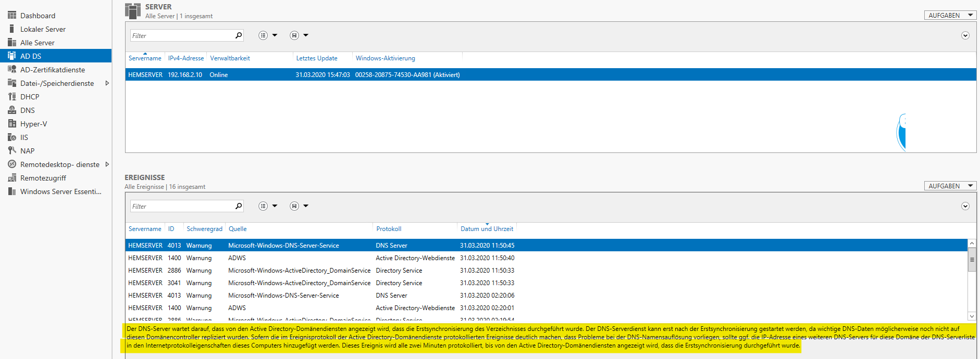Sort events by Schweregrad column
Screen dimensions: 980x359
[x=205, y=229]
